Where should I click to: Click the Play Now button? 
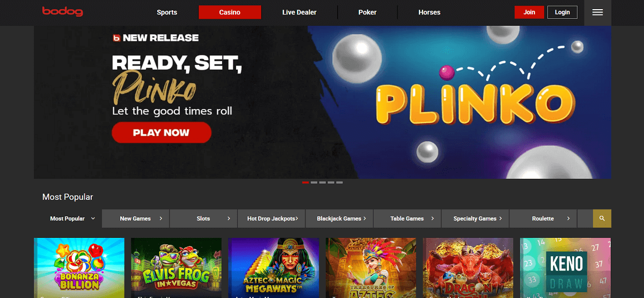click(162, 133)
